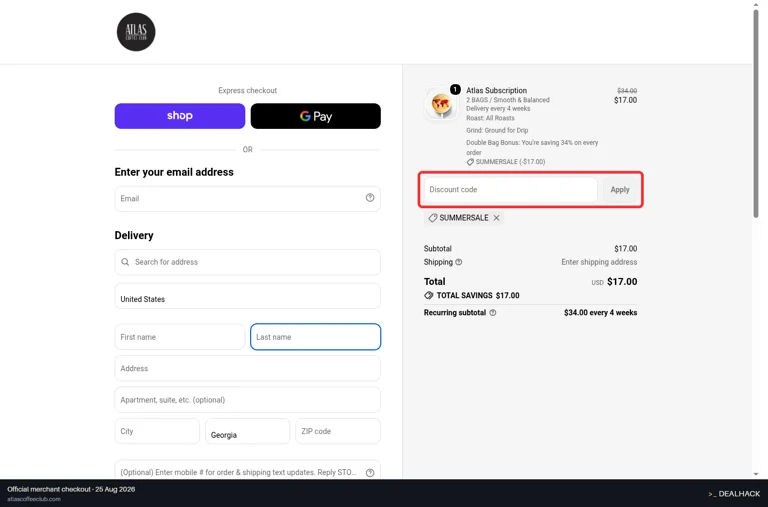The image size is (768, 507).
Task: Click the 'Grind: Ground for Drip' line
Action: (x=497, y=130)
